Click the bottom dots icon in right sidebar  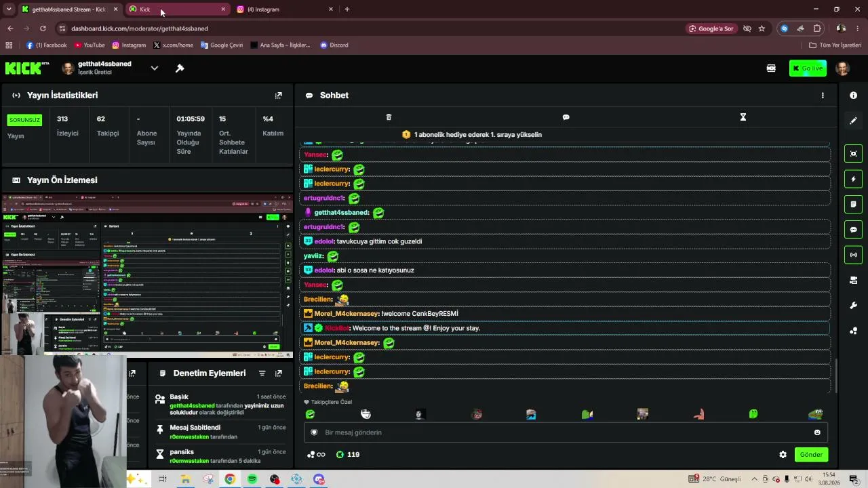tap(853, 331)
